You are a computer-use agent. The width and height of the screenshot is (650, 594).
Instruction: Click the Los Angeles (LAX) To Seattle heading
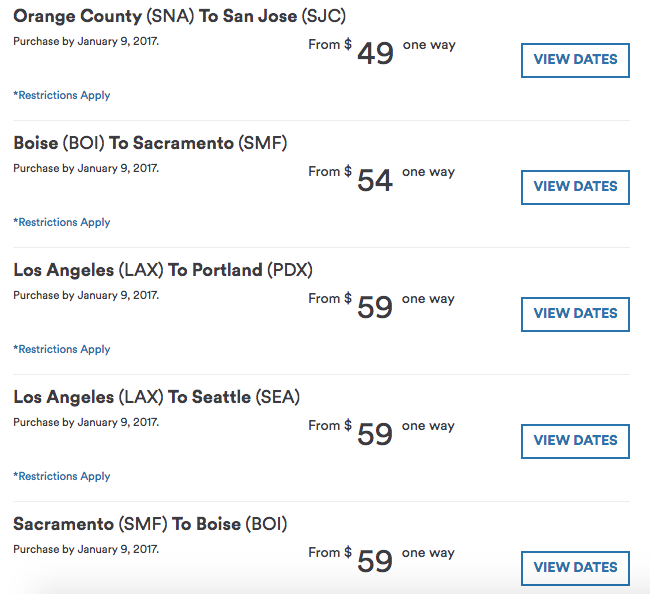(x=156, y=397)
